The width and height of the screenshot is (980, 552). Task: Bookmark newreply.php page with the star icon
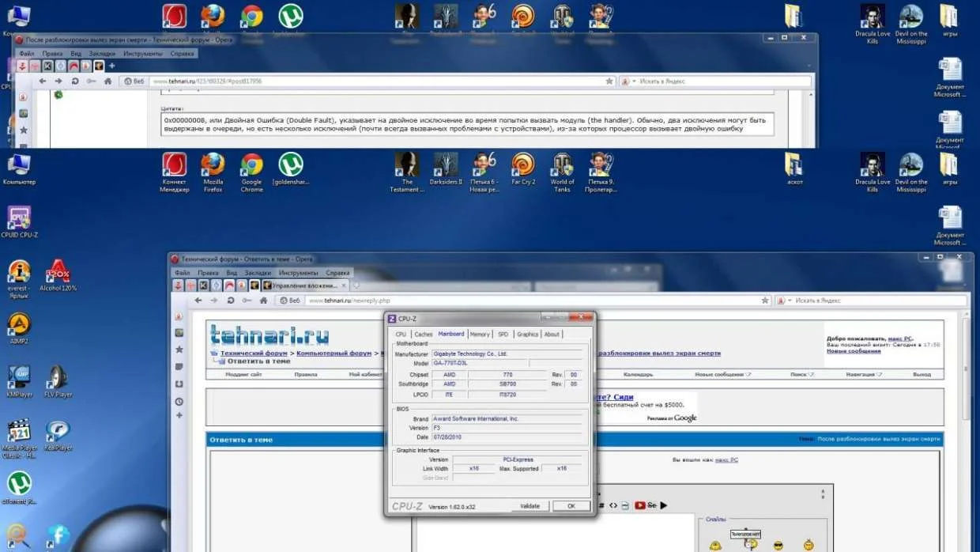[x=765, y=301]
